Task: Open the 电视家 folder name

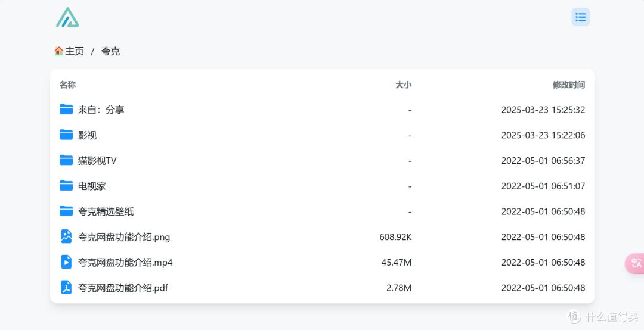Action: pyautogui.click(x=92, y=186)
